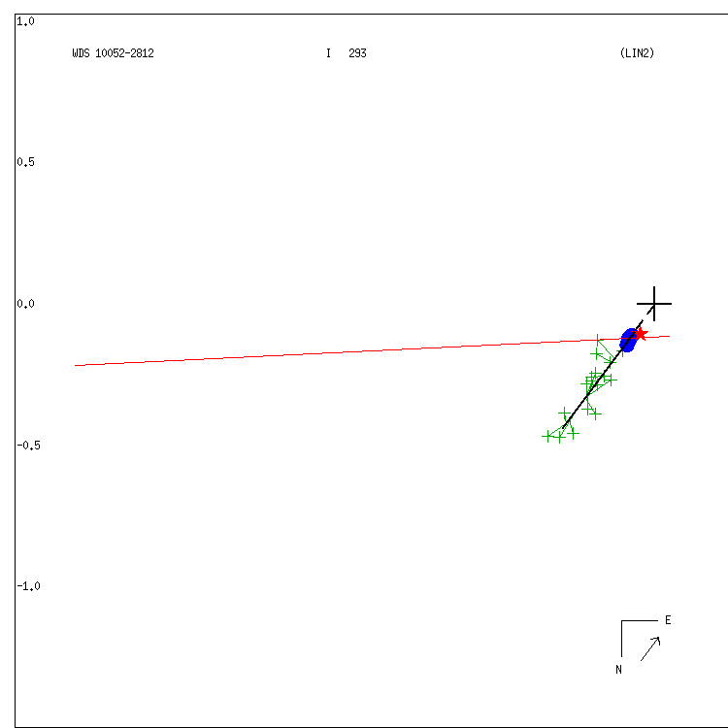Click the 'E' compass label
Viewport: 728px width, 728px height.
pos(668,620)
